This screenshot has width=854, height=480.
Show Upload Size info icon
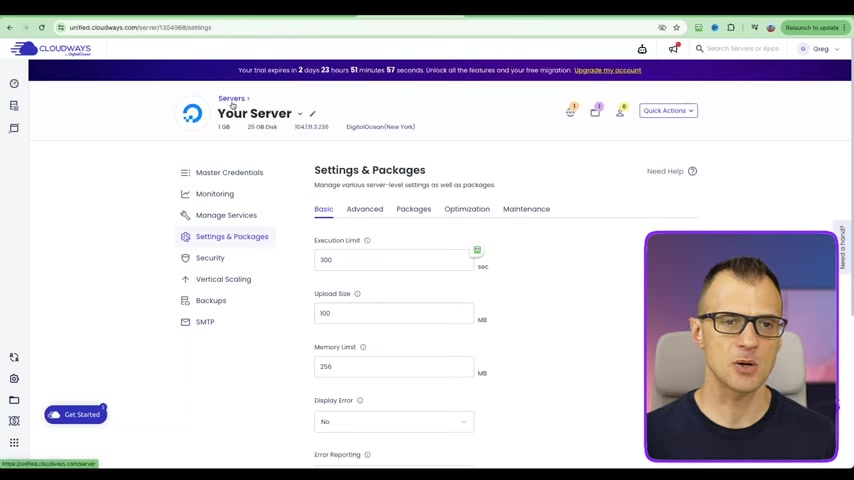tap(357, 294)
